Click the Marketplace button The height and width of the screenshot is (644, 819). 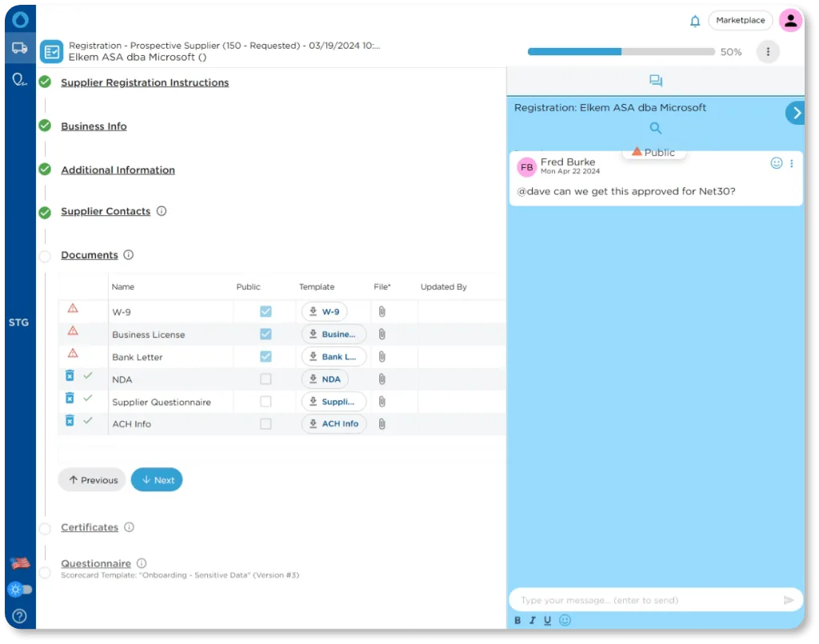click(x=740, y=21)
